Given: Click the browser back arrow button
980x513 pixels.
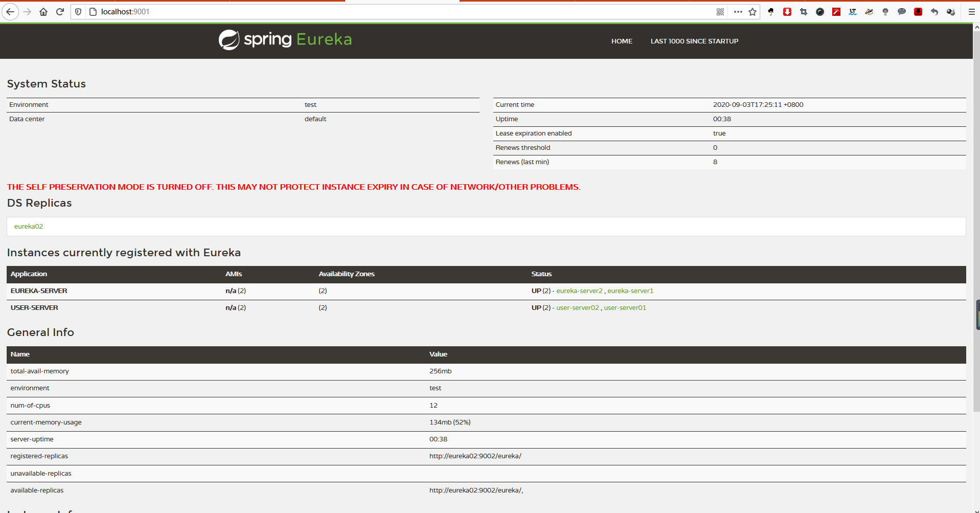Looking at the screenshot, I should [x=10, y=12].
